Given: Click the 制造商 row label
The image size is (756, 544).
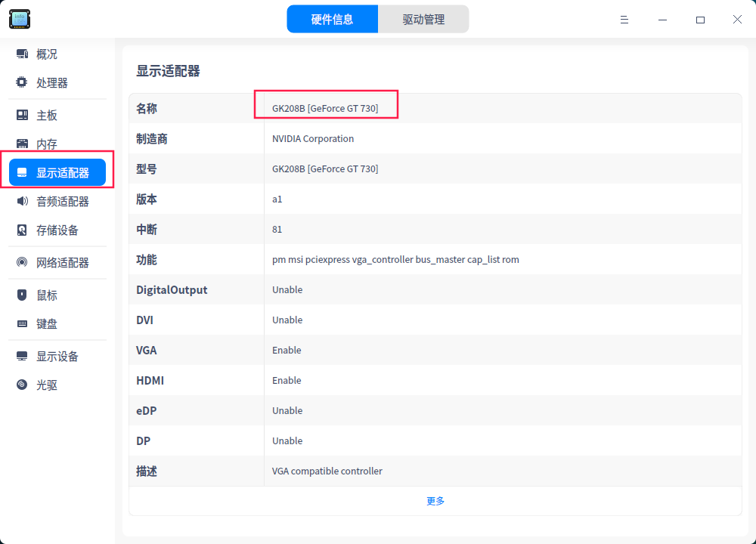Looking at the screenshot, I should [x=152, y=139].
